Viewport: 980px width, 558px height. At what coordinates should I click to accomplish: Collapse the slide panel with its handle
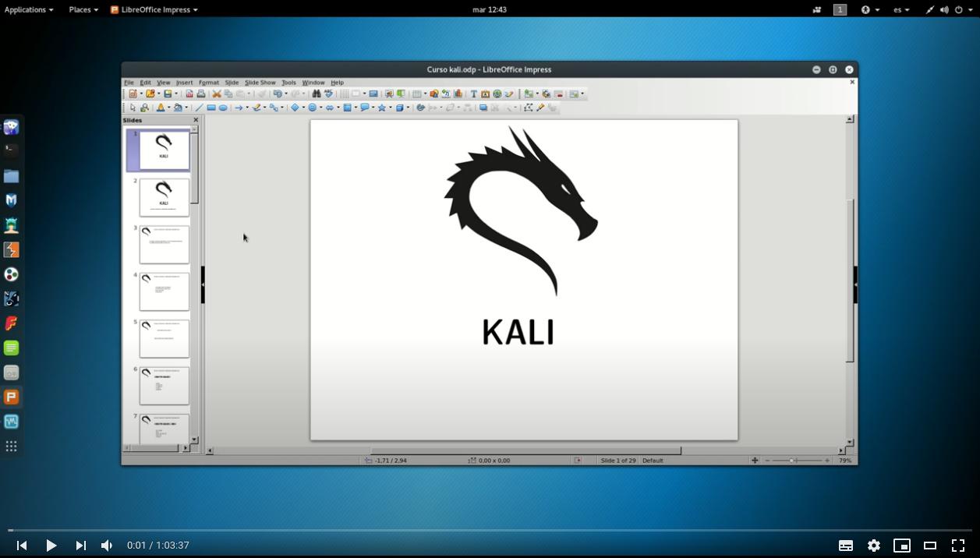pos(203,284)
